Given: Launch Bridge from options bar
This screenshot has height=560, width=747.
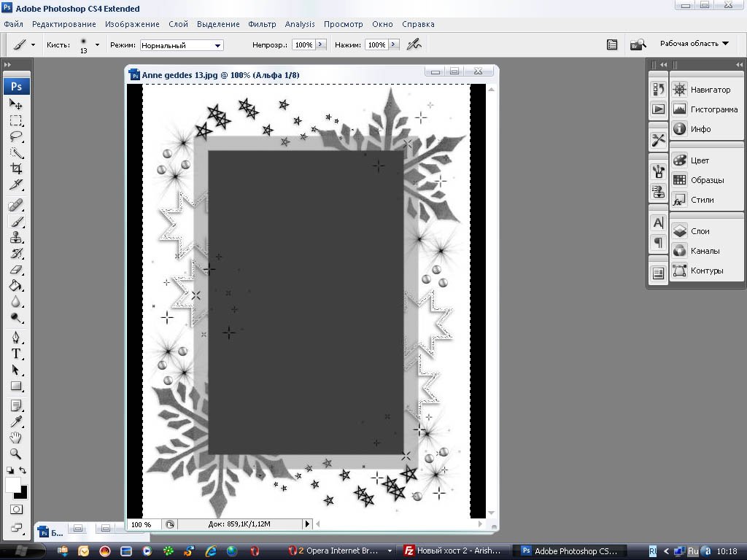Looking at the screenshot, I should (x=638, y=44).
